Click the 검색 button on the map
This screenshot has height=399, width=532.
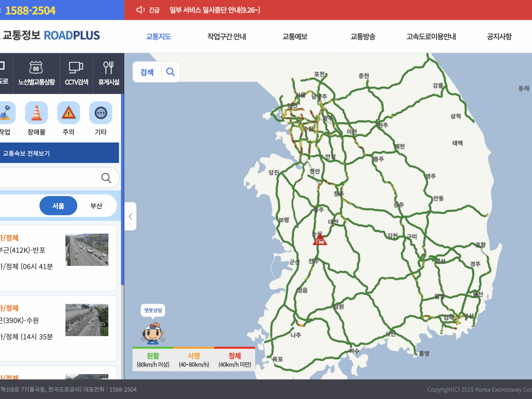147,72
